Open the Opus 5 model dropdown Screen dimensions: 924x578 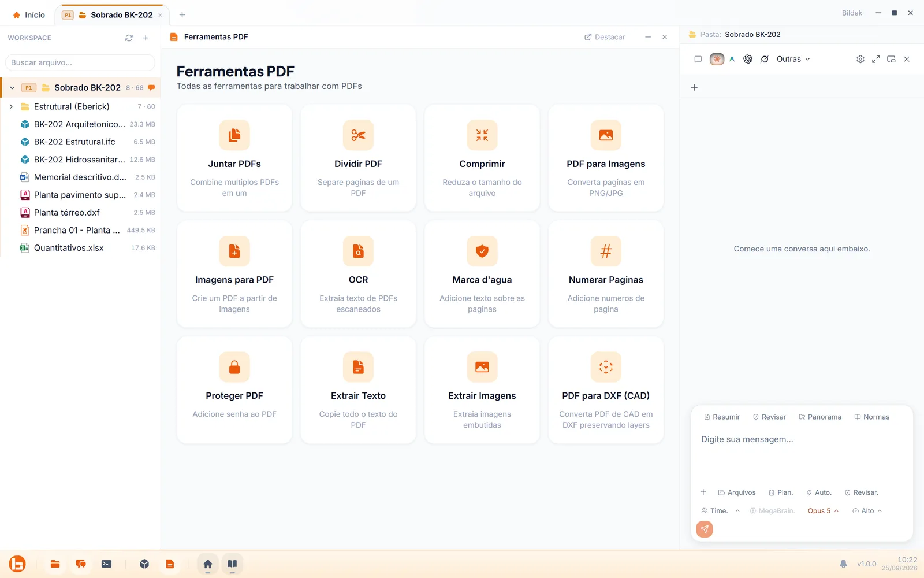pos(823,511)
